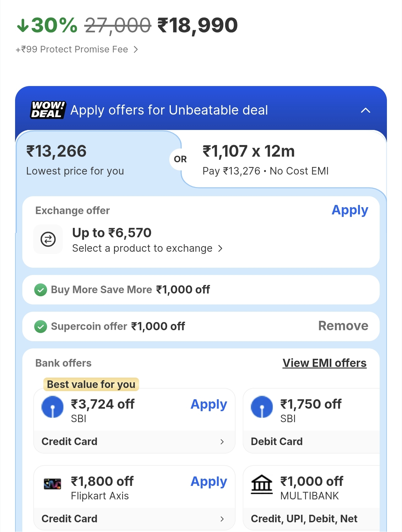Click the SBI logo on Debit Card offer
This screenshot has height=532, width=402.
coord(262,407)
